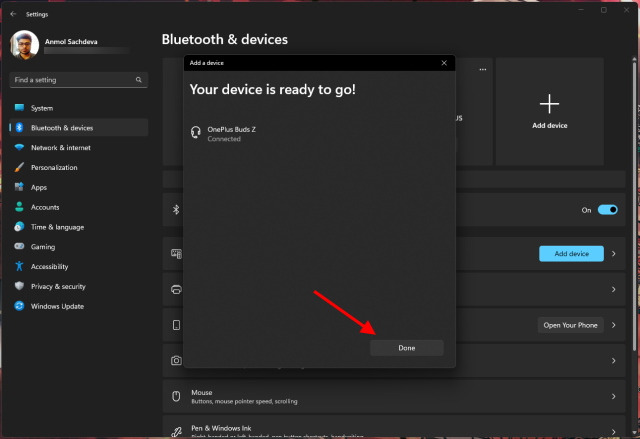Select Bluetooth & devices in sidebar
Screen dimensions: 640x439
pos(78,128)
